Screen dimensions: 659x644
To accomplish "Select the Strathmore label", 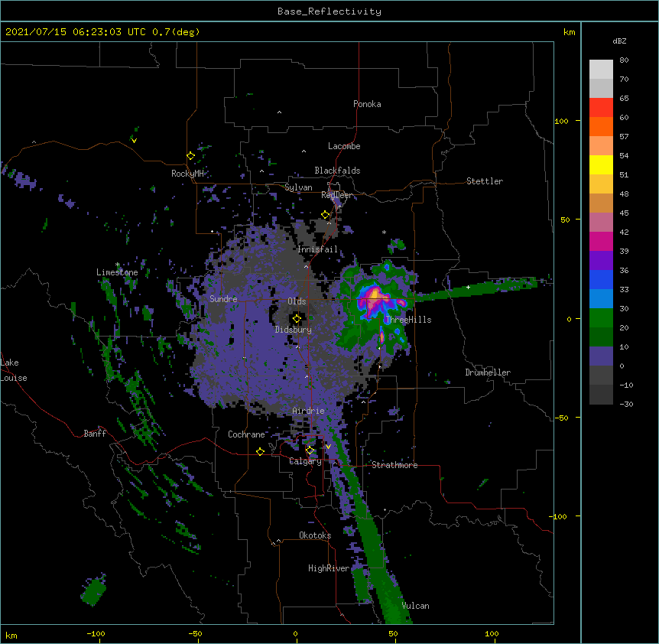I will [394, 465].
